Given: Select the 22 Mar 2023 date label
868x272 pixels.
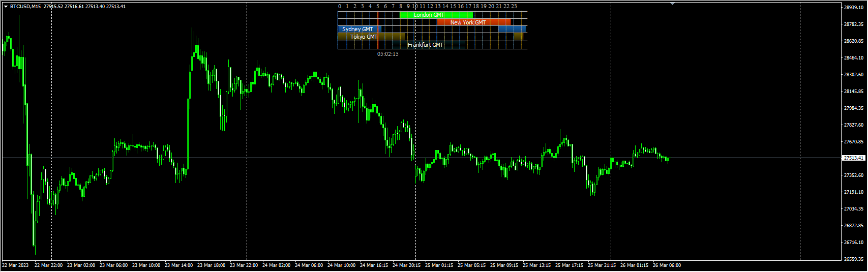Looking at the screenshot, I should click(x=15, y=265).
